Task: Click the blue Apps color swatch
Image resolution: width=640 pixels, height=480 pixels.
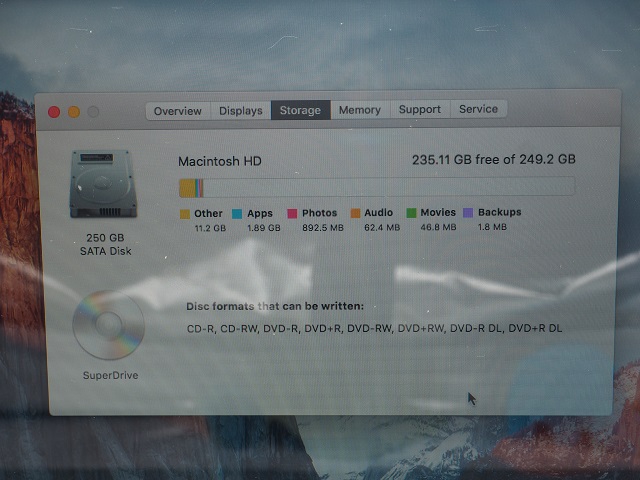Action: click(x=237, y=214)
